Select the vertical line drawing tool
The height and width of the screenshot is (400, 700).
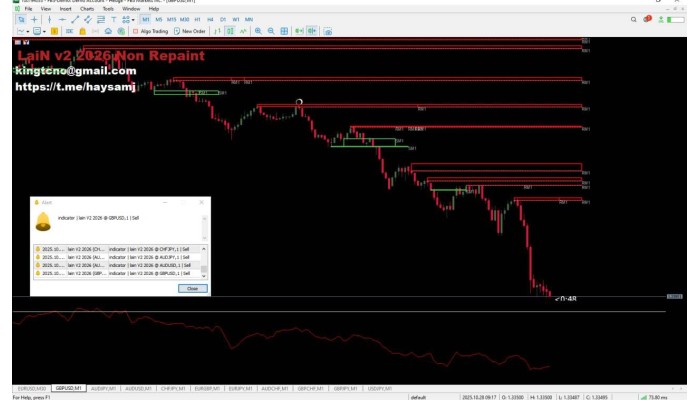[49, 19]
